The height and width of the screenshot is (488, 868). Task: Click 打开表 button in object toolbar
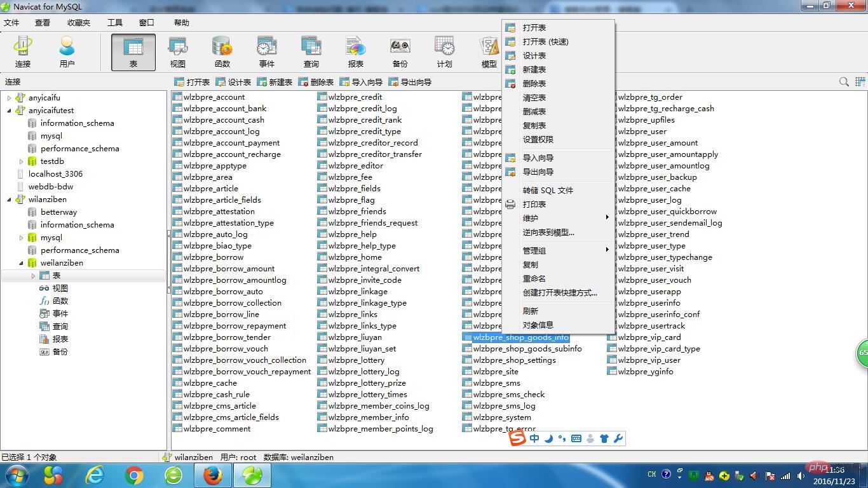click(192, 82)
